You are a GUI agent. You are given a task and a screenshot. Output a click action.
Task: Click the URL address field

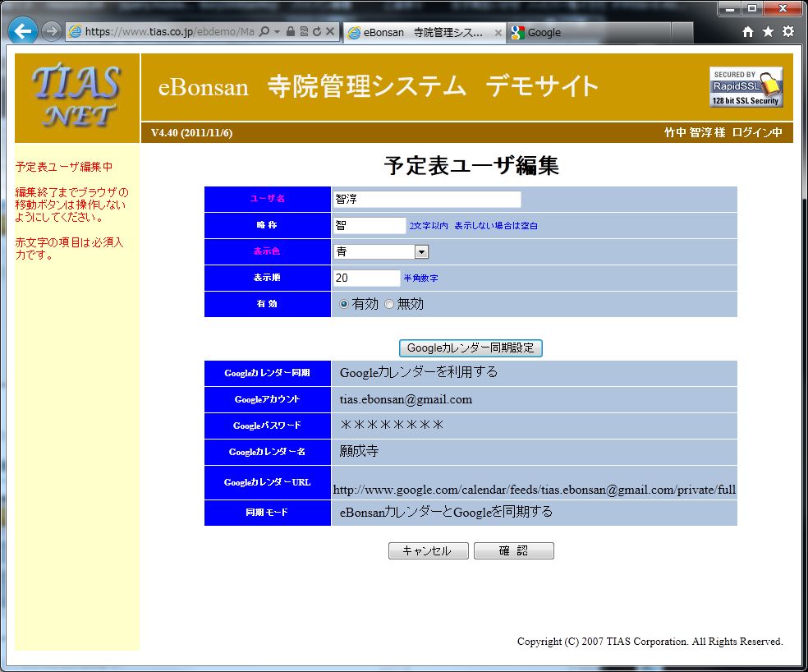(169, 31)
